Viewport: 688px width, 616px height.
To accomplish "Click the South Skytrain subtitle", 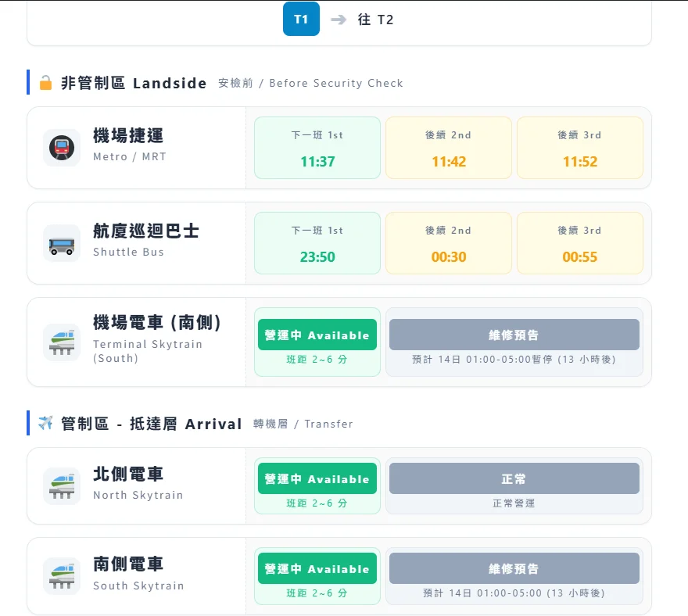I will point(138,586).
